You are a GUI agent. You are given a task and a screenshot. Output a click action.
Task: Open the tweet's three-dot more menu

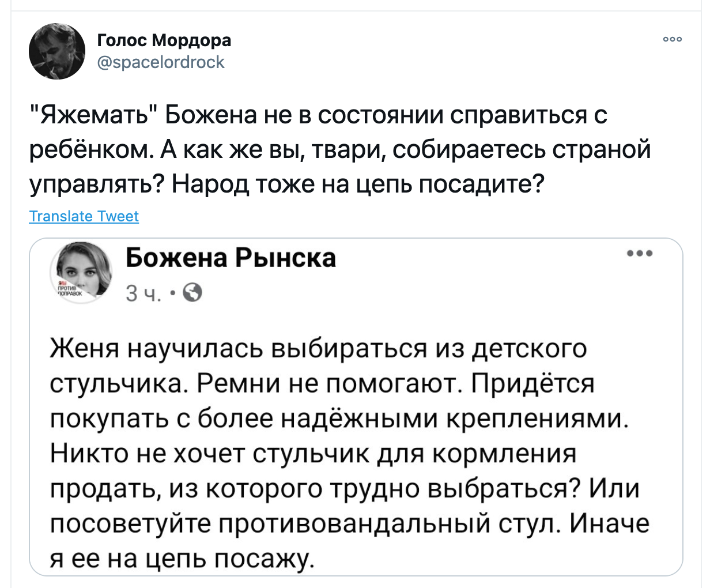pos(673,40)
